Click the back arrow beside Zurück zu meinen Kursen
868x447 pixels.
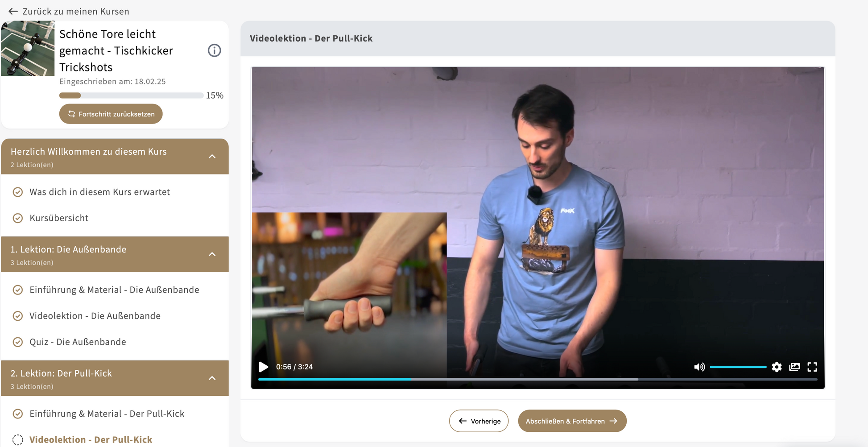point(13,11)
